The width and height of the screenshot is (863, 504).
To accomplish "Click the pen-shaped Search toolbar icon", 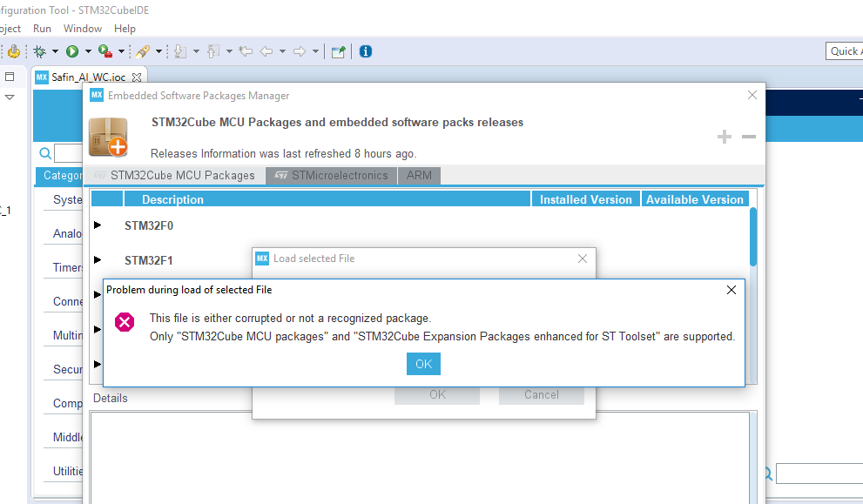I will (x=143, y=51).
